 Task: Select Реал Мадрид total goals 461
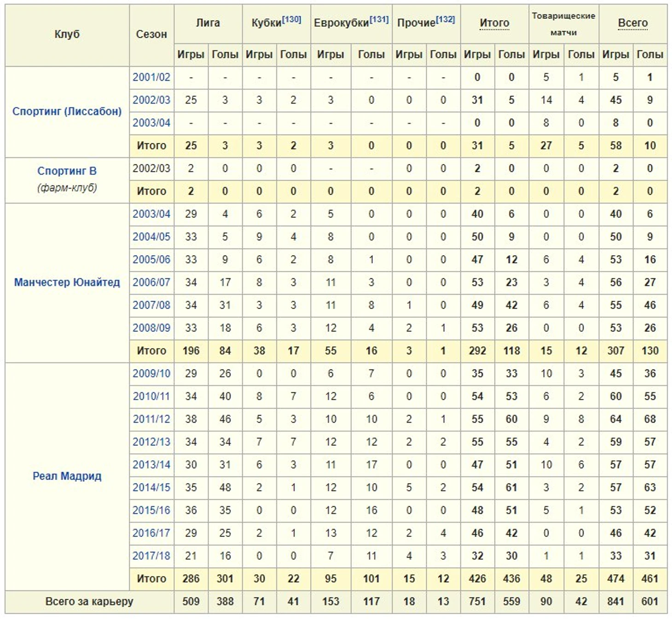(x=650, y=579)
